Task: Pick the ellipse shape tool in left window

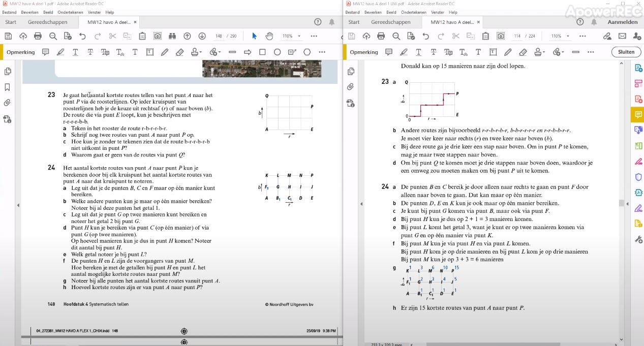Action: [277, 52]
